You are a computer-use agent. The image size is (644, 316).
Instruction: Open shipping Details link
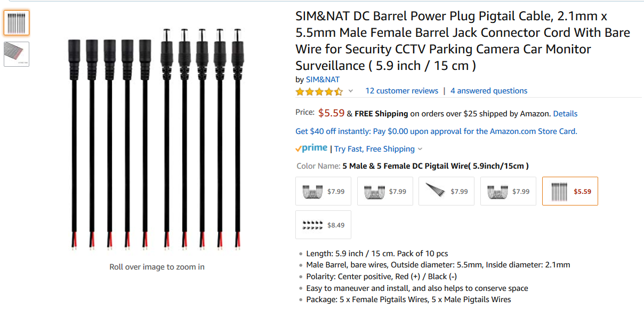tap(565, 114)
